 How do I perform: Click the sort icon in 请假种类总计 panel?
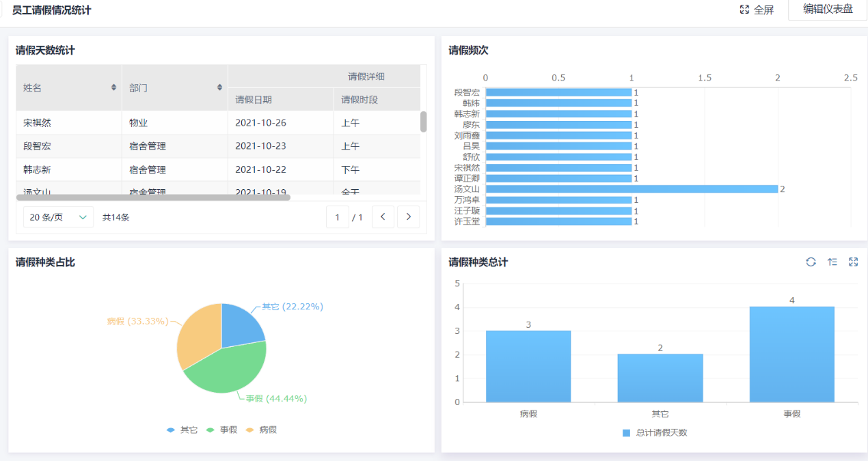point(832,262)
